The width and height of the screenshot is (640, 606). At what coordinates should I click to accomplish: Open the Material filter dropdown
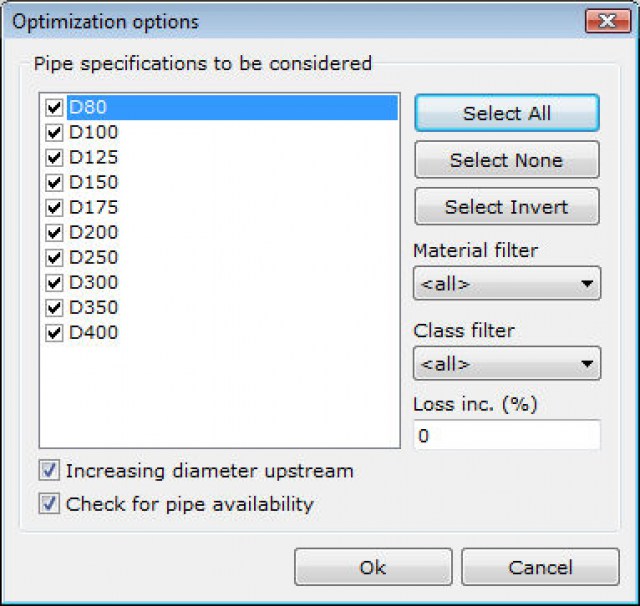pyautogui.click(x=506, y=283)
